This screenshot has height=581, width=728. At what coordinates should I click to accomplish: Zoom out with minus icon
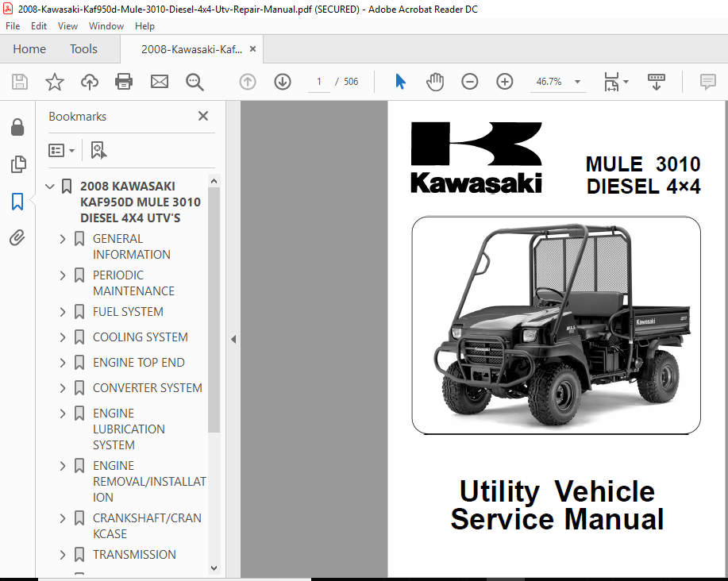tap(469, 82)
